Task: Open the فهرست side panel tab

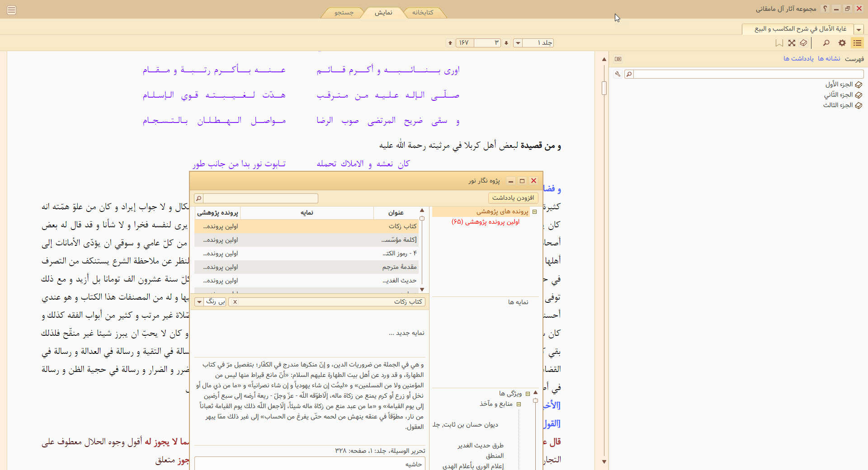Action: [x=854, y=59]
